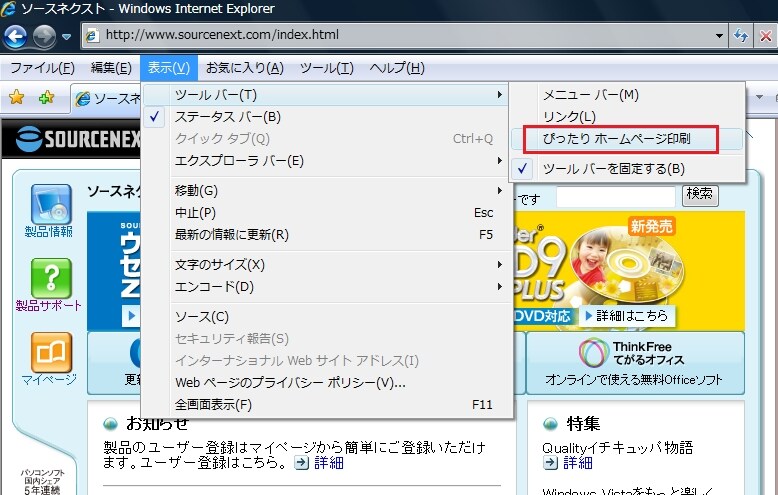Viewport: 778px width, 495px height.
Task: Expand the ツール バー(T) submenu
Action: [326, 94]
